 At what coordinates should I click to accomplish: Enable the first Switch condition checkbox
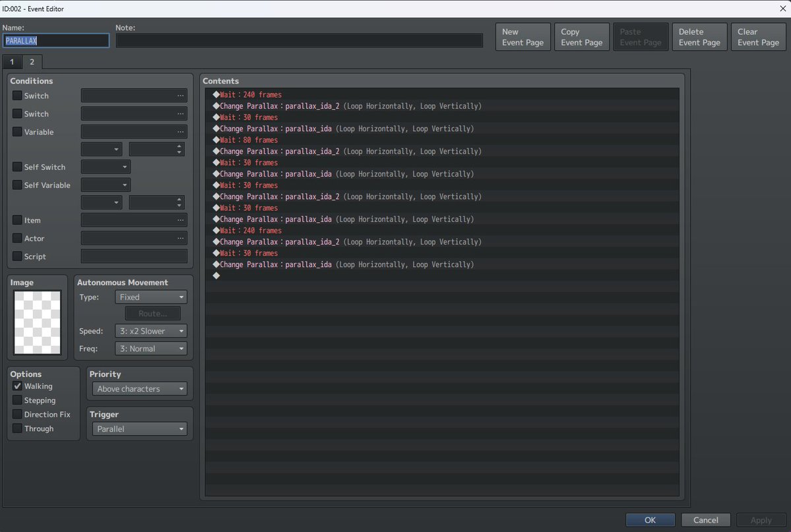[17, 96]
